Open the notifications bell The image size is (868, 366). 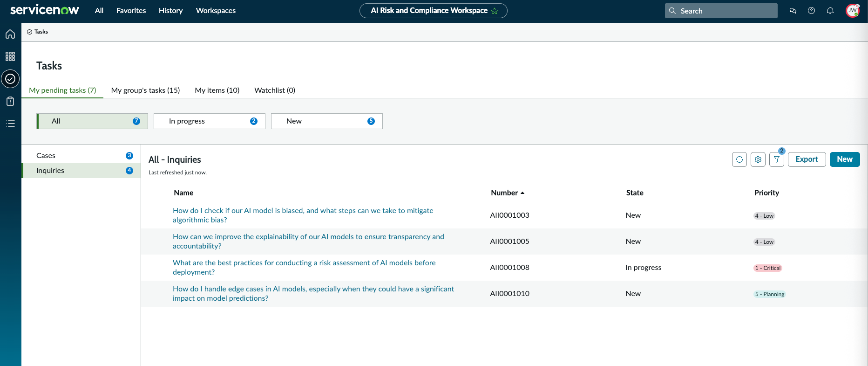(830, 11)
